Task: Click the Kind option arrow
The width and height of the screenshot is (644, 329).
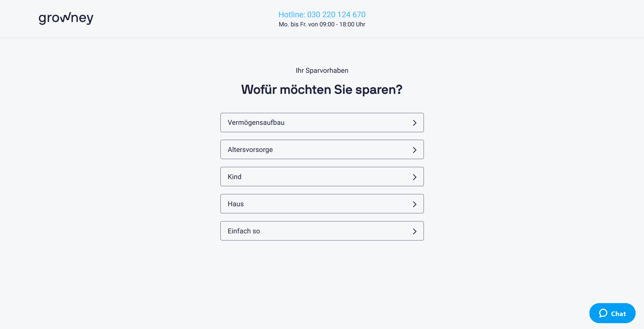Action: pos(414,177)
